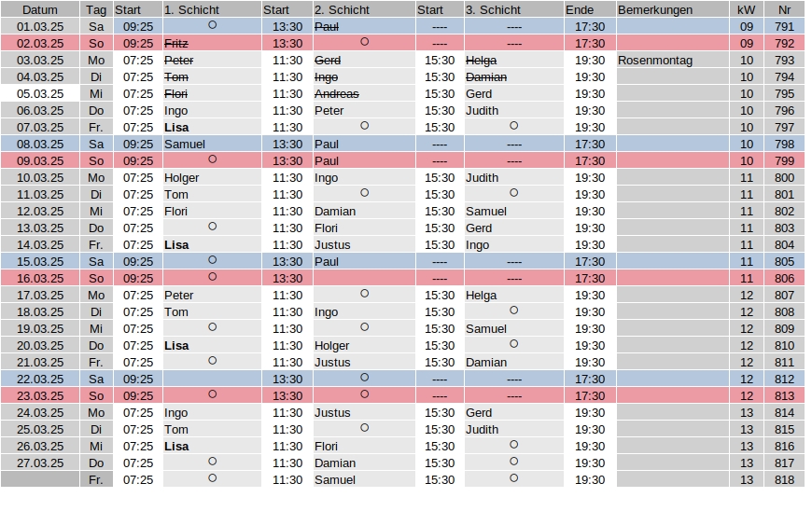Select the circle in 22.03.25 second shift
The height and width of the screenshot is (511, 812).
[x=365, y=377]
